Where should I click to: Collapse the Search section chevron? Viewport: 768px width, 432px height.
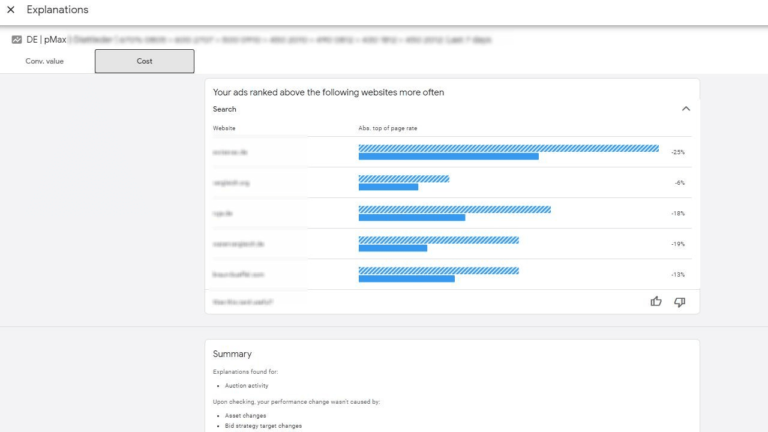[x=686, y=109]
